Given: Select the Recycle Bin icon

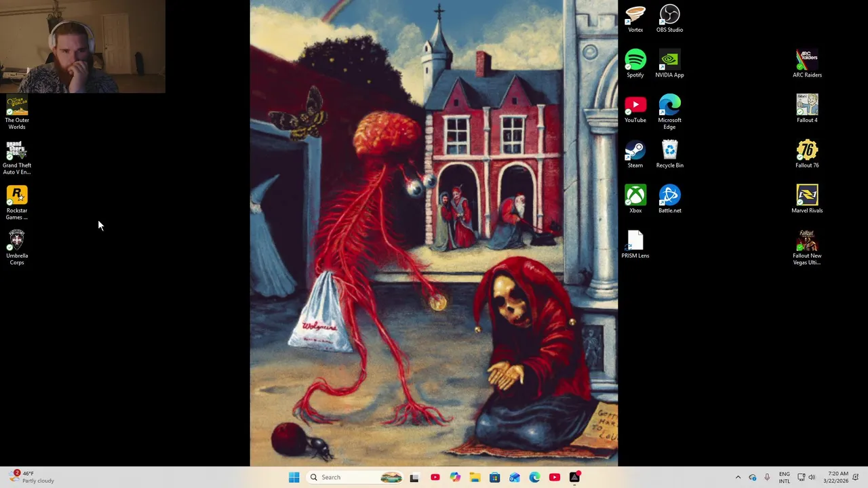Looking at the screenshot, I should click(669, 155).
